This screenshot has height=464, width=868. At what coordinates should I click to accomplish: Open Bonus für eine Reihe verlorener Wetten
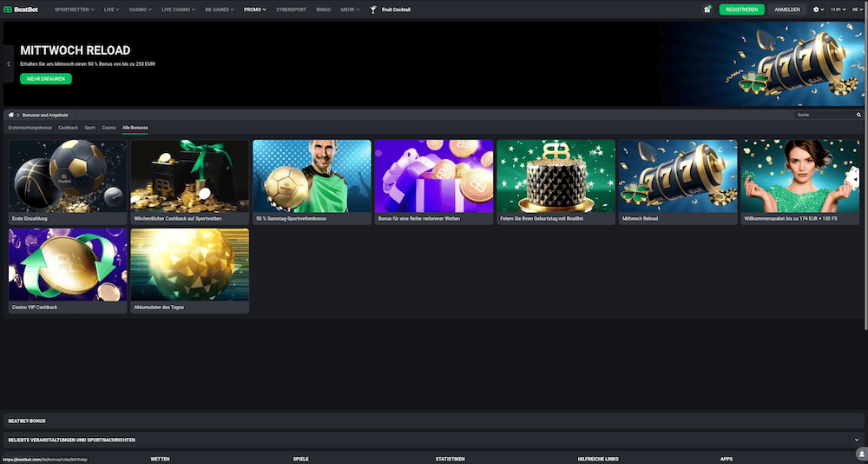click(x=434, y=182)
